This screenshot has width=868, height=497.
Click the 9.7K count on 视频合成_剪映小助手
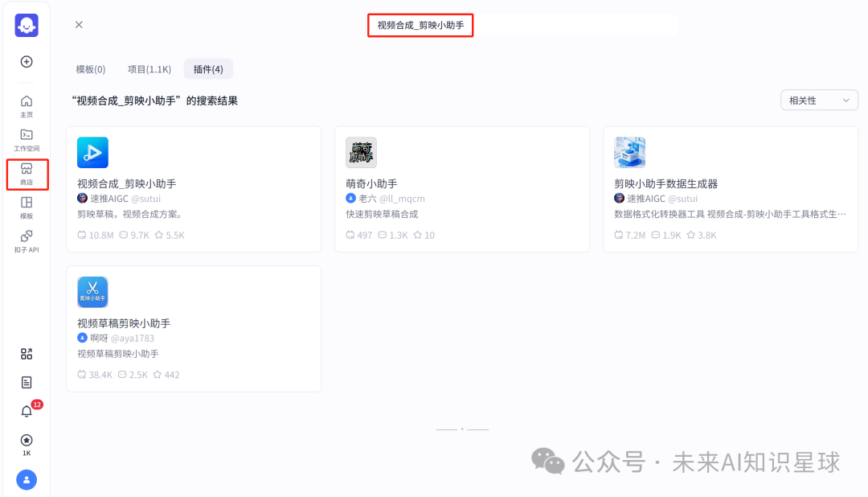(134, 235)
